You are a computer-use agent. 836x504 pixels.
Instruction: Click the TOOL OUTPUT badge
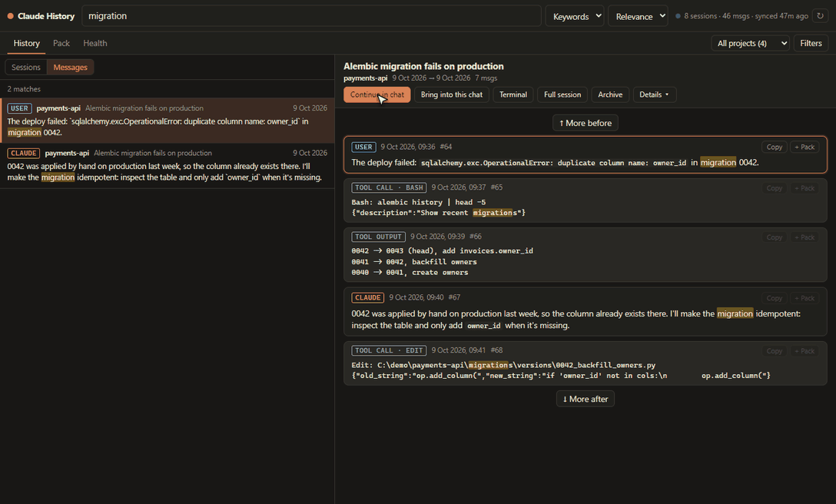pyautogui.click(x=379, y=237)
